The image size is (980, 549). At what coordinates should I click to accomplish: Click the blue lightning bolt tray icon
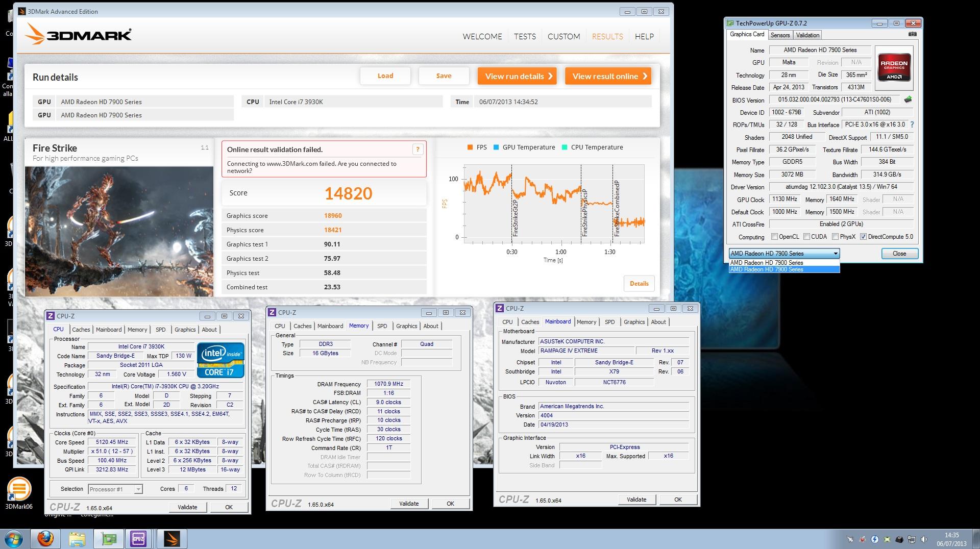[x=875, y=539]
